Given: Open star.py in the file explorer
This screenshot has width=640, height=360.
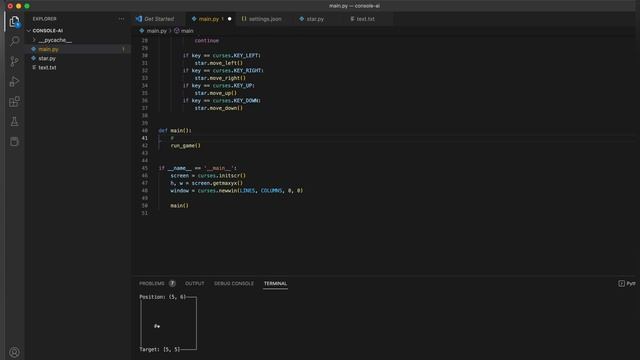Looking at the screenshot, I should pos(47,58).
